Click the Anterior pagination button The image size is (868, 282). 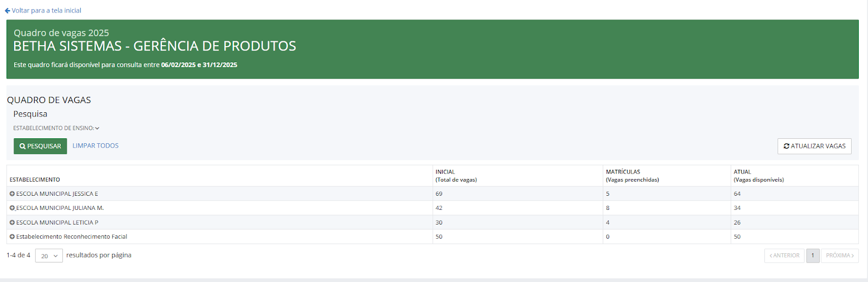click(784, 255)
